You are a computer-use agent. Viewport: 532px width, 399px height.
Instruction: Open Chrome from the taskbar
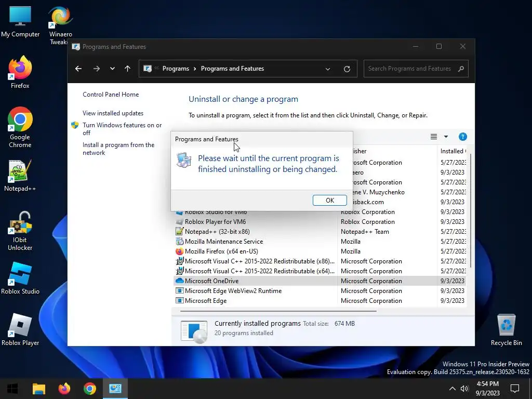[x=89, y=389]
